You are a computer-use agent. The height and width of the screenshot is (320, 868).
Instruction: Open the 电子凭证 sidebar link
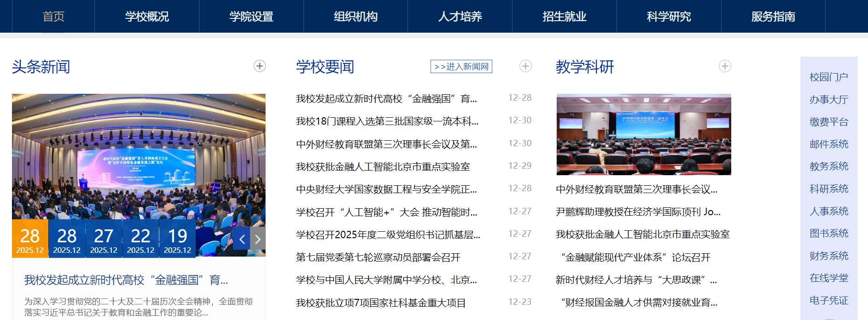829,300
